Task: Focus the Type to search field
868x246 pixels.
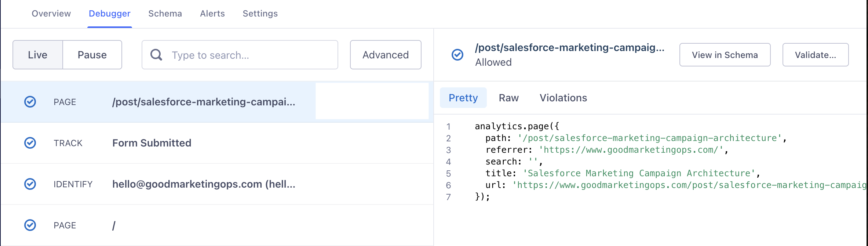Action: 240,55
